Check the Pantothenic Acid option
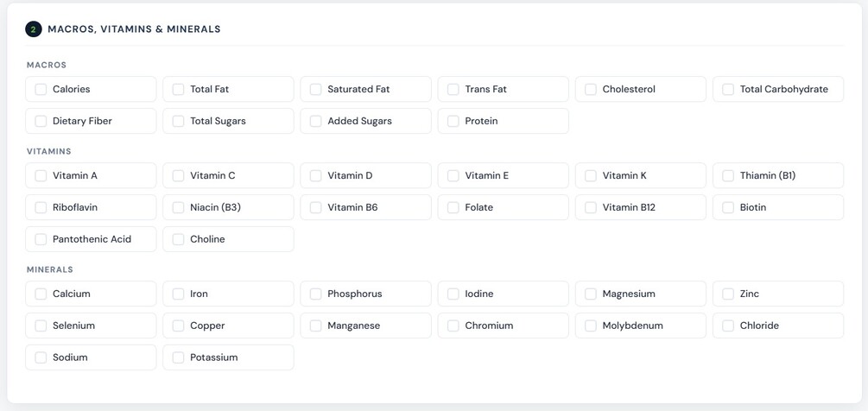The image size is (868, 411). pos(41,239)
